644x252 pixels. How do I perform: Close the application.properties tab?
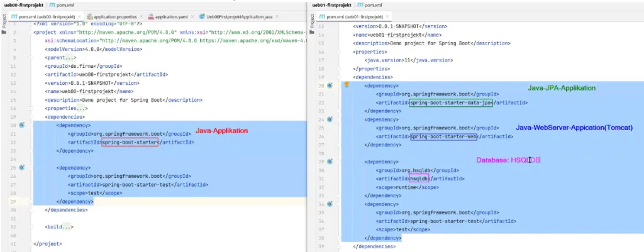[142, 17]
